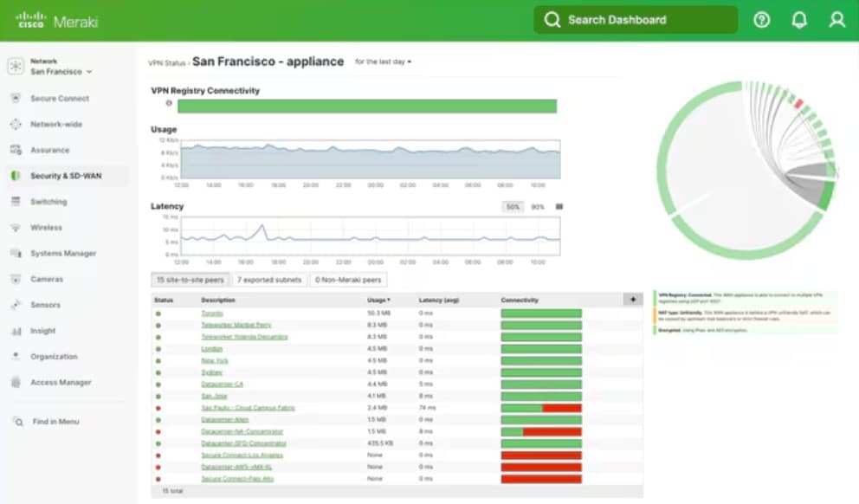
Task: Click the green status dot for Toronto
Action: tap(158, 313)
